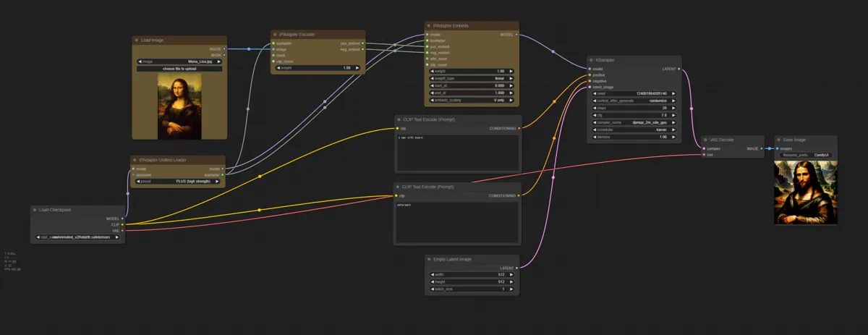Increase batch_size with its right arrow
This screenshot has width=868, height=335.
[512, 289]
